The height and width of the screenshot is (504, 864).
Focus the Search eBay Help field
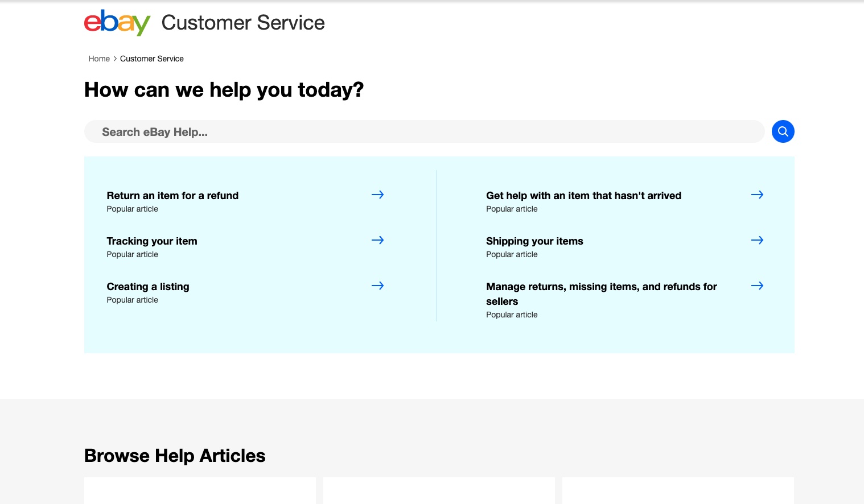pyautogui.click(x=425, y=131)
